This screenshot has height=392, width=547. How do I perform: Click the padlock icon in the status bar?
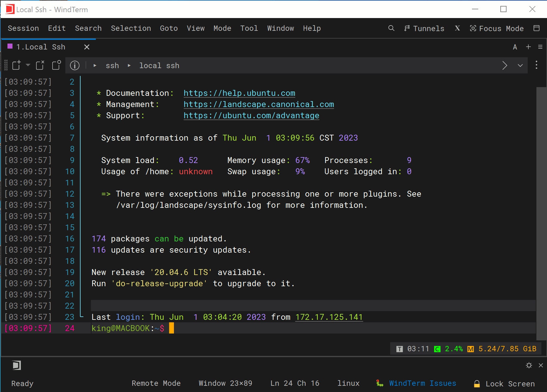point(477,384)
